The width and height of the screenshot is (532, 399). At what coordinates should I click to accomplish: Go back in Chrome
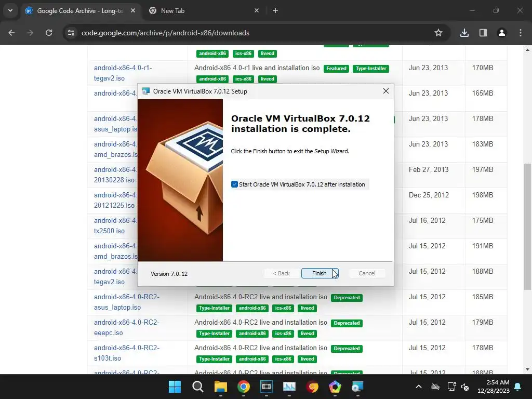(x=11, y=33)
